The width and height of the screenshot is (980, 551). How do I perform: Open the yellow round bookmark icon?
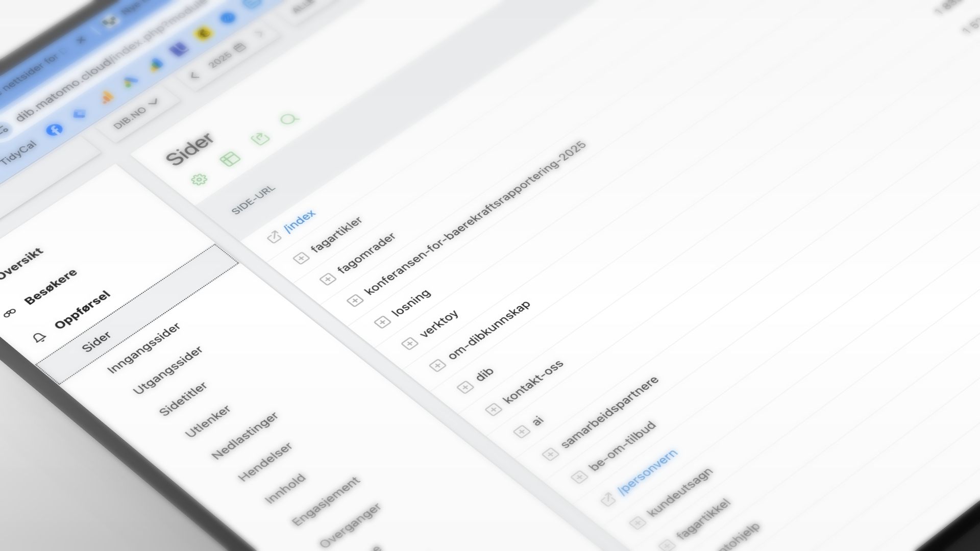click(204, 34)
